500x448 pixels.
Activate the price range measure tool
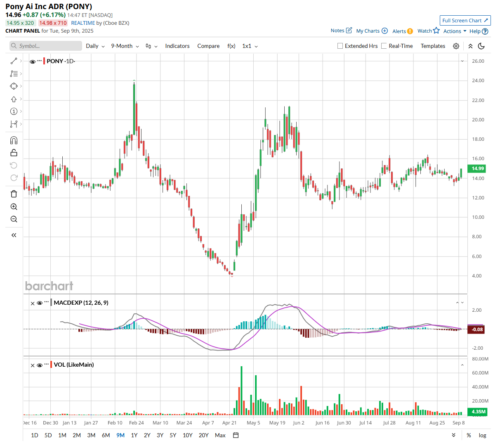pyautogui.click(x=14, y=124)
